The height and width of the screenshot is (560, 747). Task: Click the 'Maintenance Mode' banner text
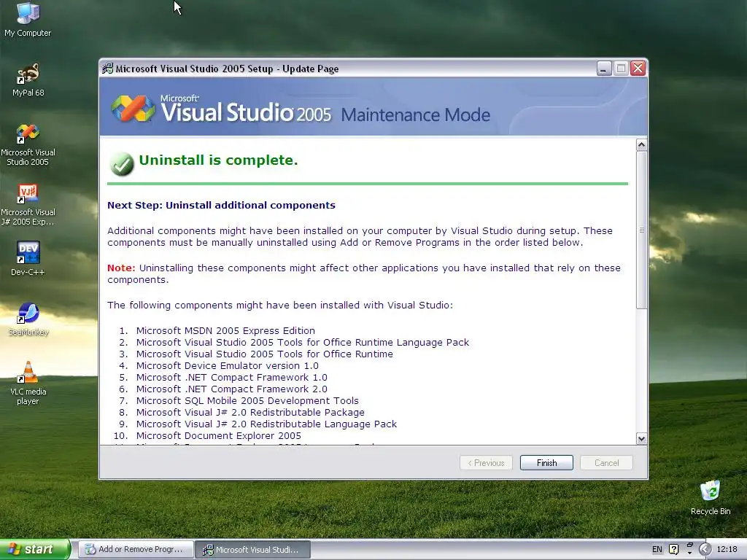coord(415,114)
